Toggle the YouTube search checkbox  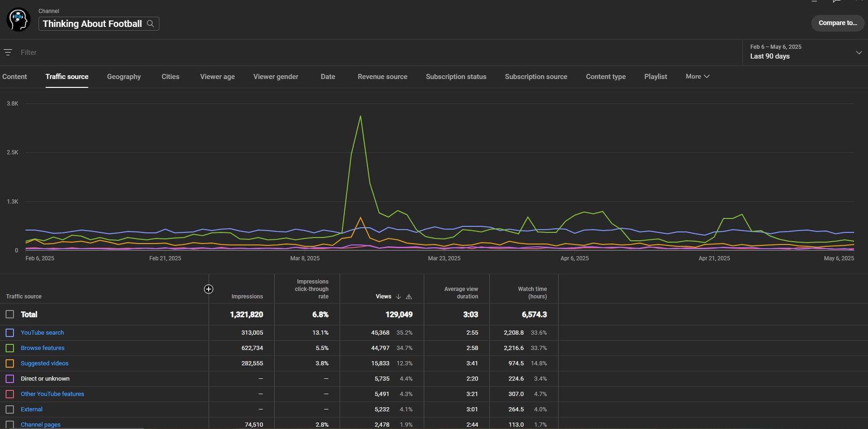pyautogui.click(x=10, y=333)
